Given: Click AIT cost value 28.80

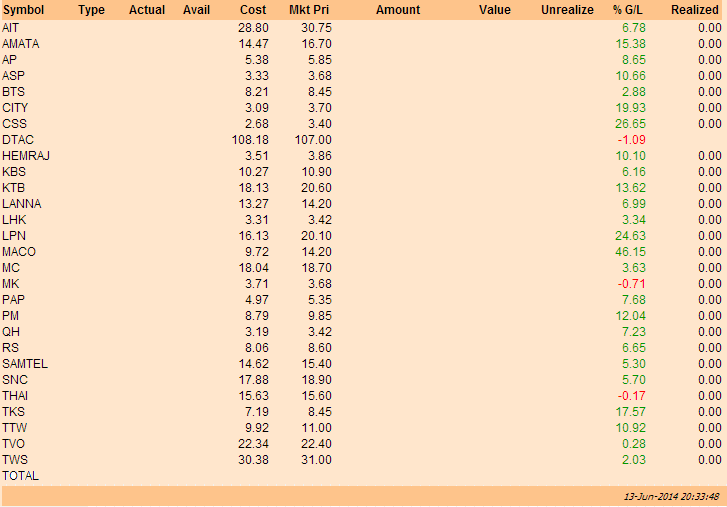Looking at the screenshot, I should [x=254, y=28].
